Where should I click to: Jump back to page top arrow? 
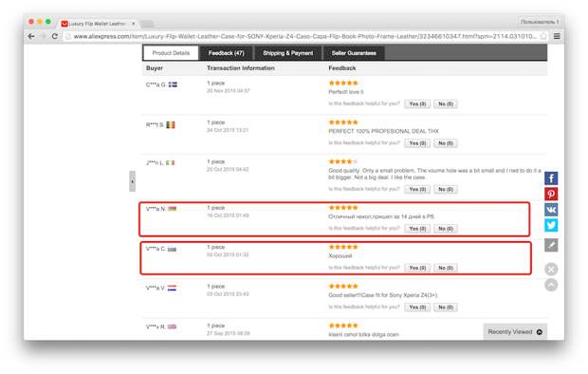click(551, 285)
